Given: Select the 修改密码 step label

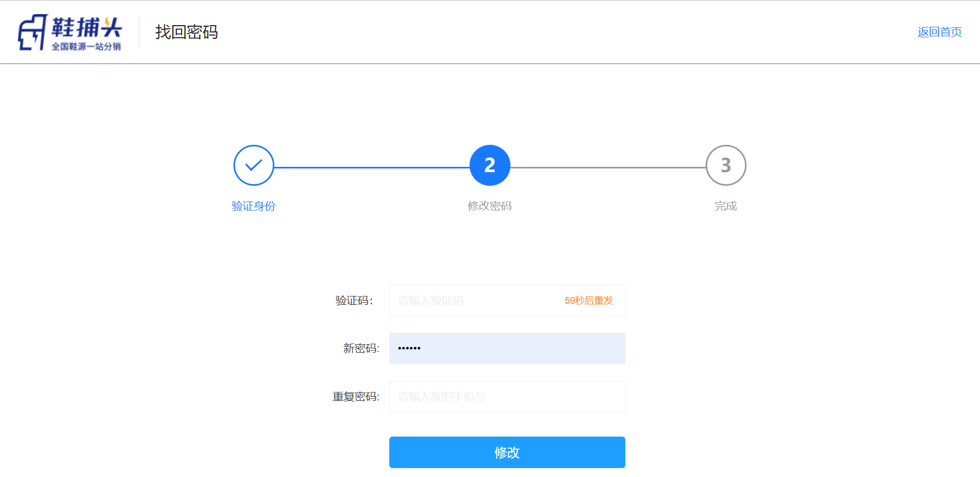Looking at the screenshot, I should click(489, 206).
